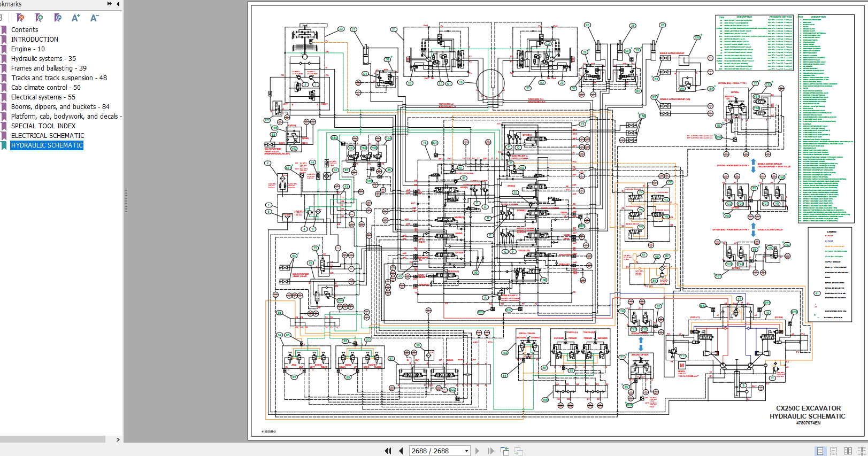
Task: Click the delete bookmark icon
Action: click(21, 18)
